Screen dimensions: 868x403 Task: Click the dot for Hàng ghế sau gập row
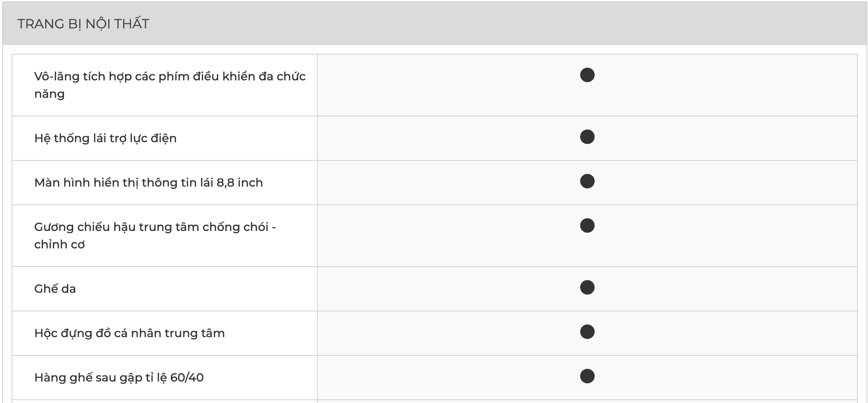pos(587,376)
